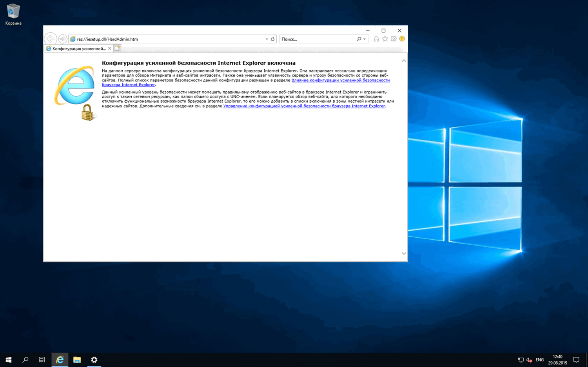Open the clock showing 12:40 29.08.2019
588x367 pixels.
click(557, 360)
